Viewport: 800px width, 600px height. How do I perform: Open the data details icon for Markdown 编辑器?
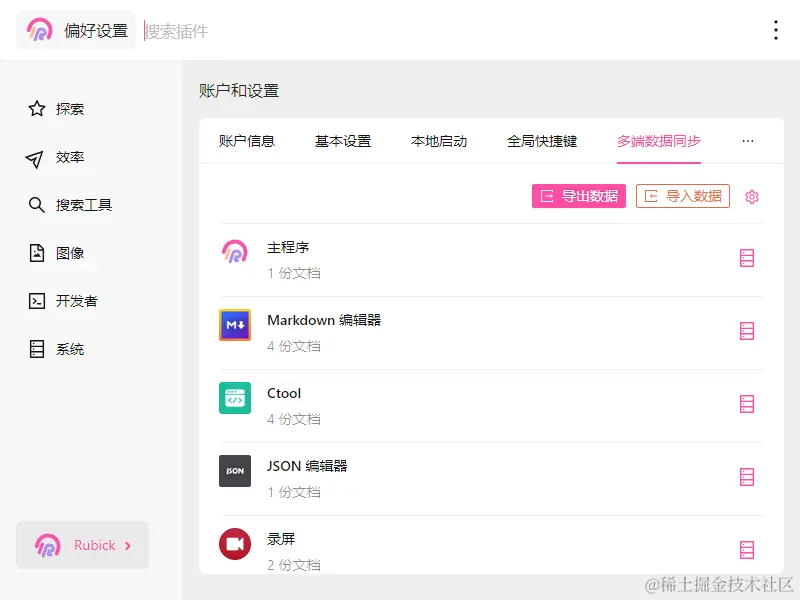point(747,331)
